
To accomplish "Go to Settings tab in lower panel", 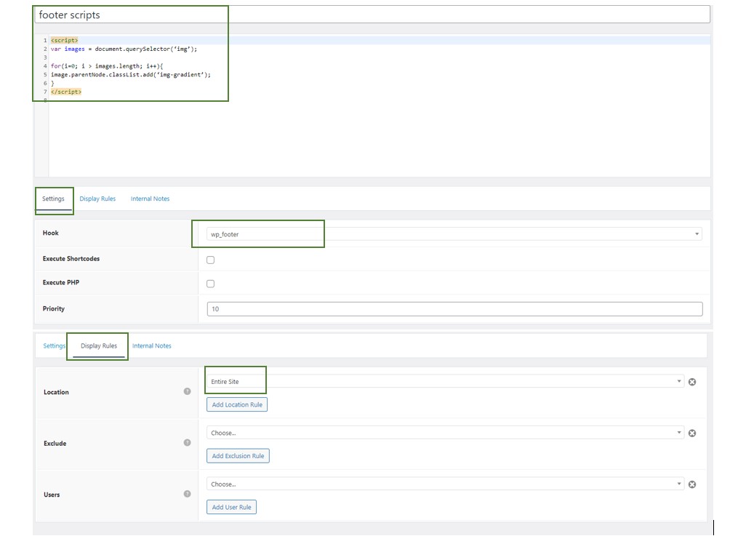I will click(x=54, y=346).
